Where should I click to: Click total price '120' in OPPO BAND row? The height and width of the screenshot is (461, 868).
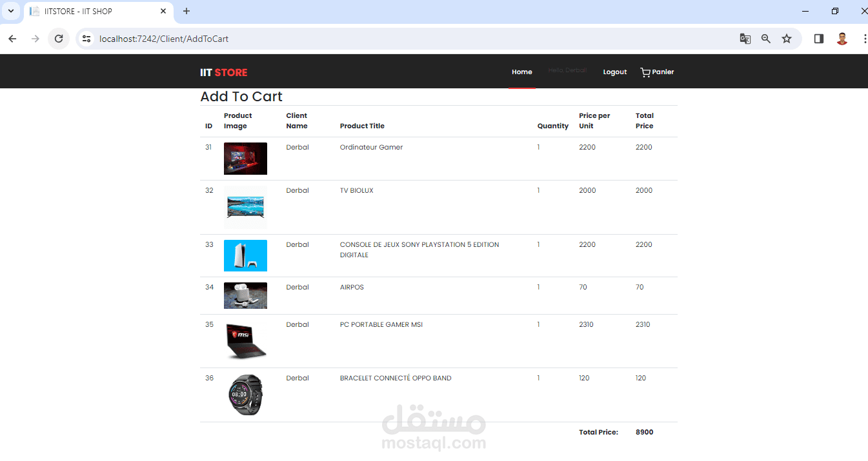(x=641, y=378)
